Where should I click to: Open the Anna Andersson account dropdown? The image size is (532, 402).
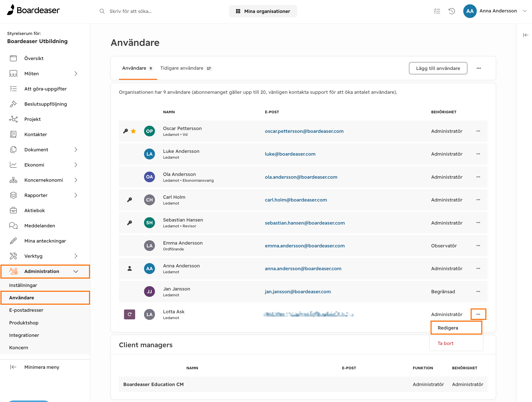click(525, 11)
